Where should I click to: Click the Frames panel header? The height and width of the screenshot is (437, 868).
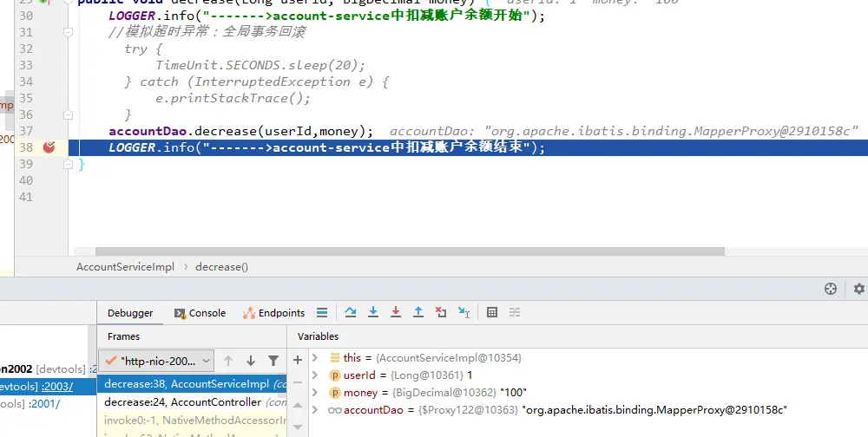(123, 336)
